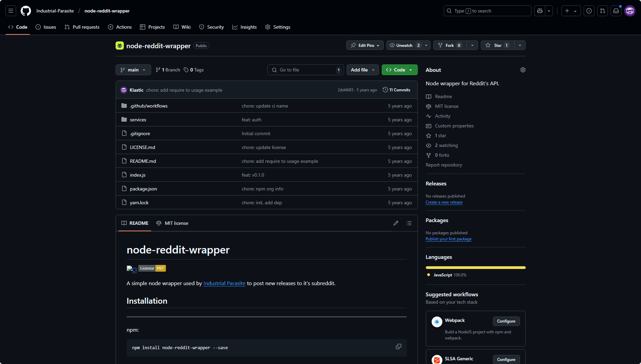Expand the main branch selector

click(133, 70)
